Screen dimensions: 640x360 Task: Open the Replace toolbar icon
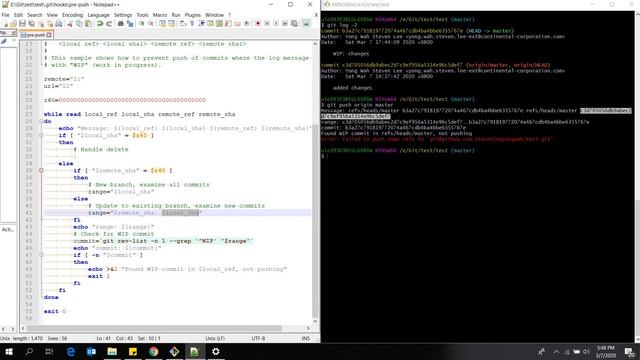130,24
